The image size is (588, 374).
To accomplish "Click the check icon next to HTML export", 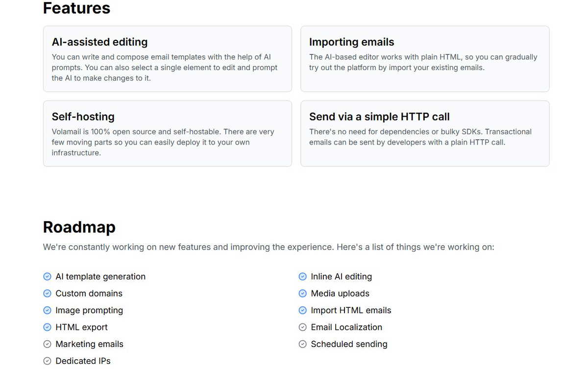I will point(47,327).
